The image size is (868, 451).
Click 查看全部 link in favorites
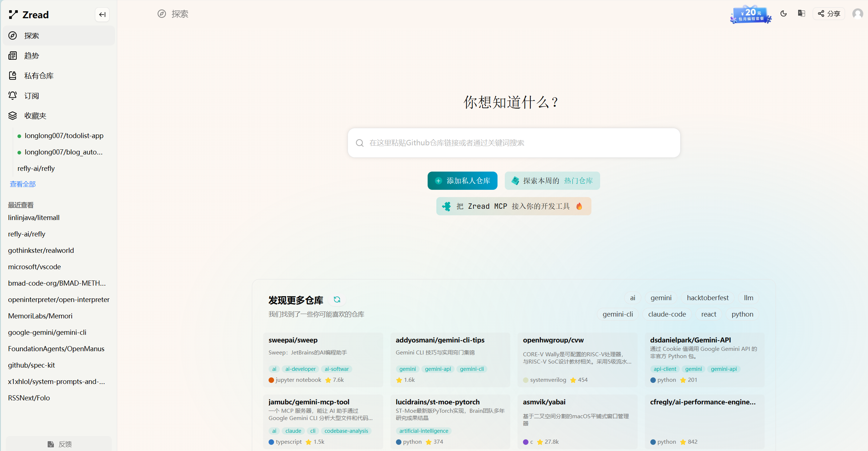tap(23, 184)
